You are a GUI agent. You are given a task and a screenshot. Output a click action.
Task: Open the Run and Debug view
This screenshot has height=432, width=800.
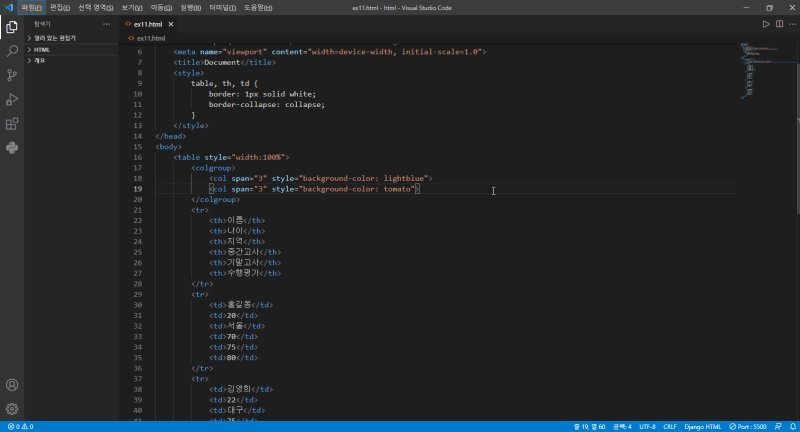point(12,99)
